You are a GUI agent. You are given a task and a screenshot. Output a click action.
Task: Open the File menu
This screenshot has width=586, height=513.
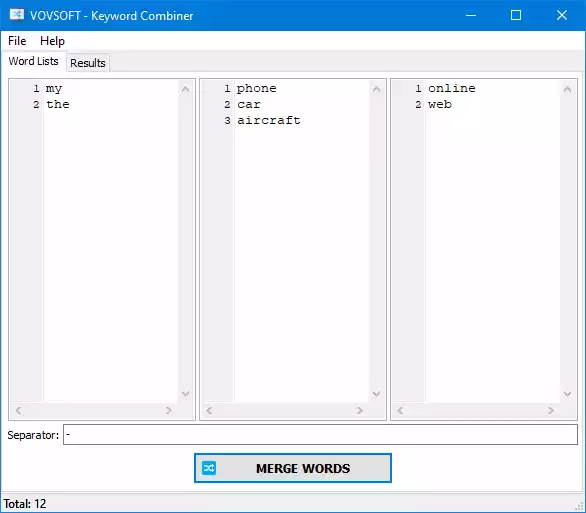tap(17, 41)
